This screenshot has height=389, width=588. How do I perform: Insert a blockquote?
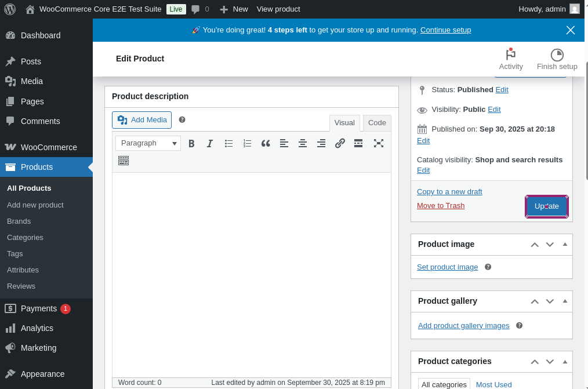[x=266, y=143]
